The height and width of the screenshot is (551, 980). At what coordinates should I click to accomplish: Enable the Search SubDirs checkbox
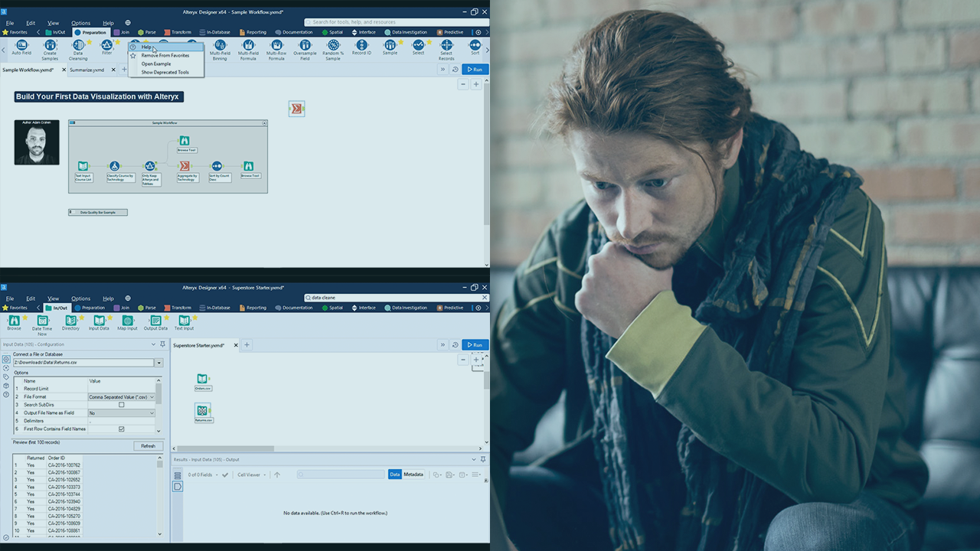click(x=122, y=405)
